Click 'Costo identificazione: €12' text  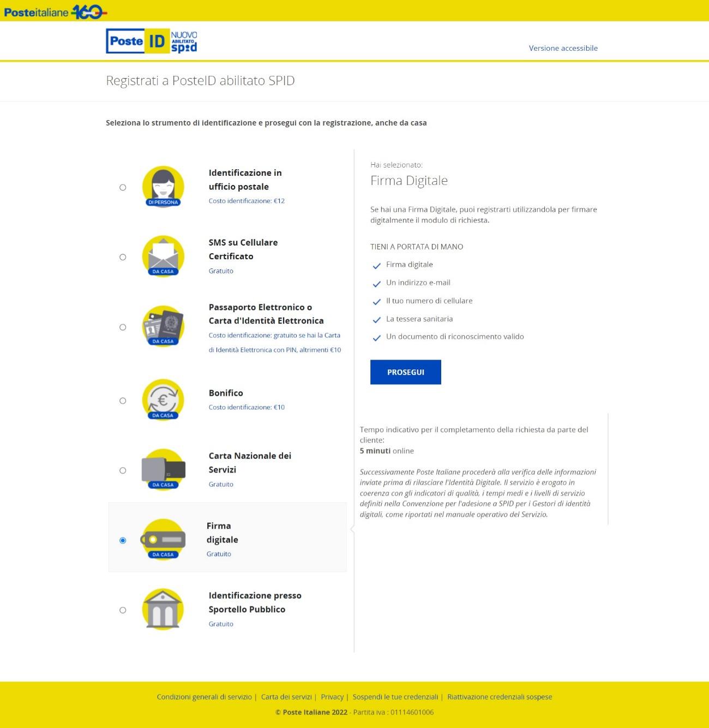coord(247,201)
